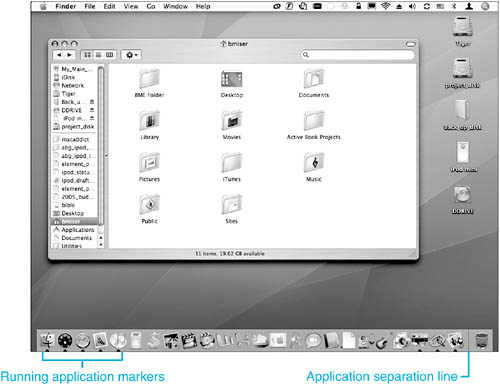Open the BME folder in the bmiser window
This screenshot has width=500, height=385.
coord(150,79)
